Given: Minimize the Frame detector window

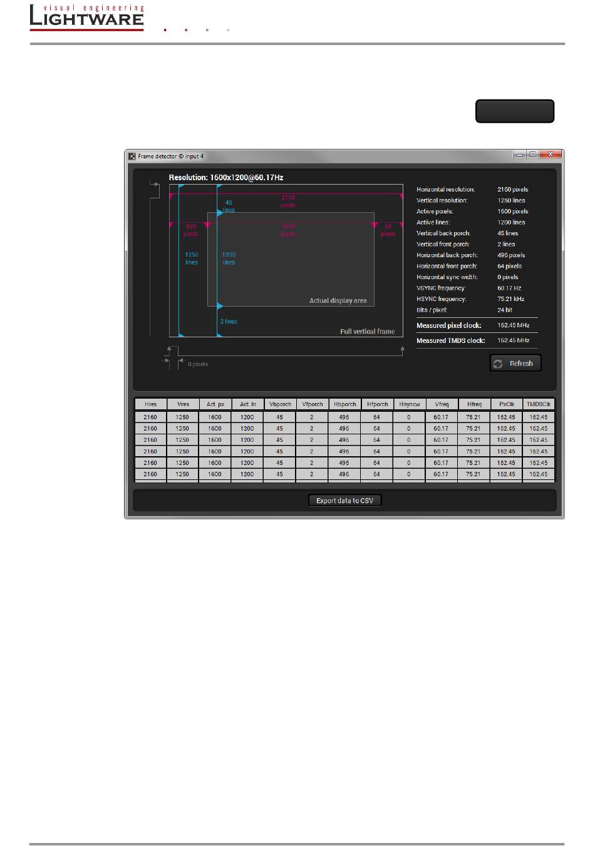Looking at the screenshot, I should 519,155.
